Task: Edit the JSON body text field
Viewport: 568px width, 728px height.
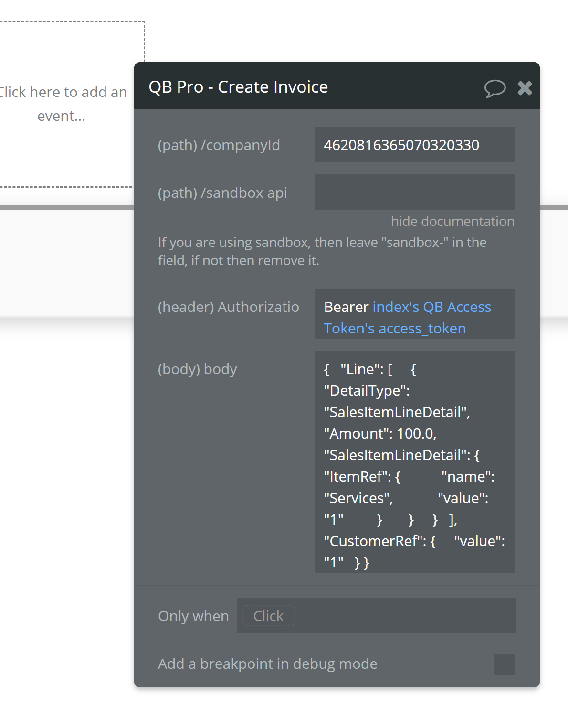Action: click(414, 461)
